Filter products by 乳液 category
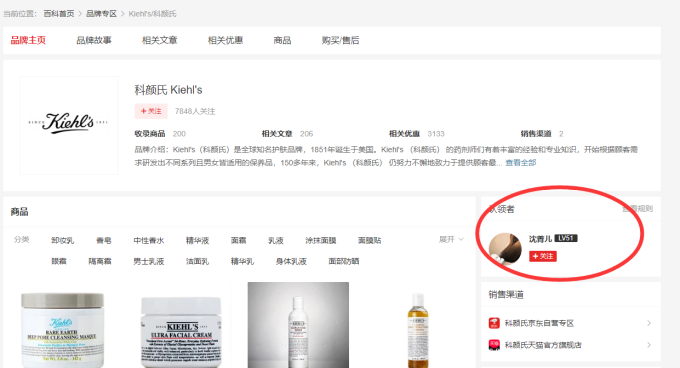 pos(276,241)
